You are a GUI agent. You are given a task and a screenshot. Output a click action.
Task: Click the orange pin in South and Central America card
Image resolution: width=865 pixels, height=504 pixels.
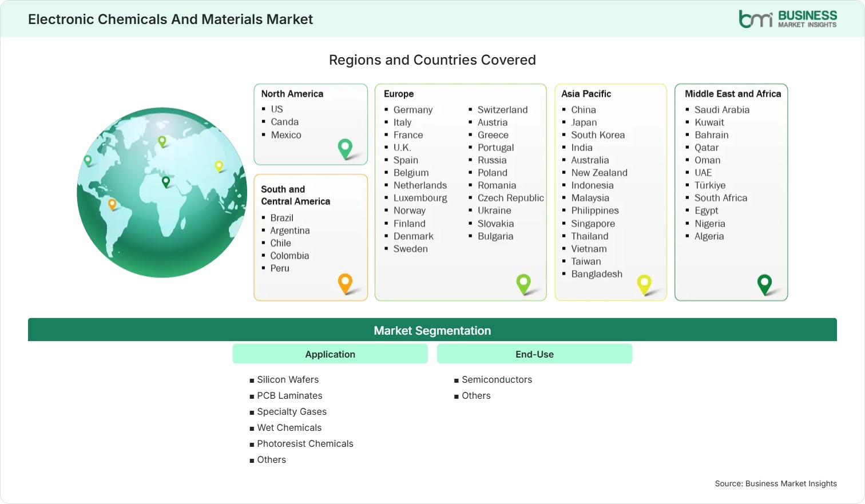coord(345,284)
